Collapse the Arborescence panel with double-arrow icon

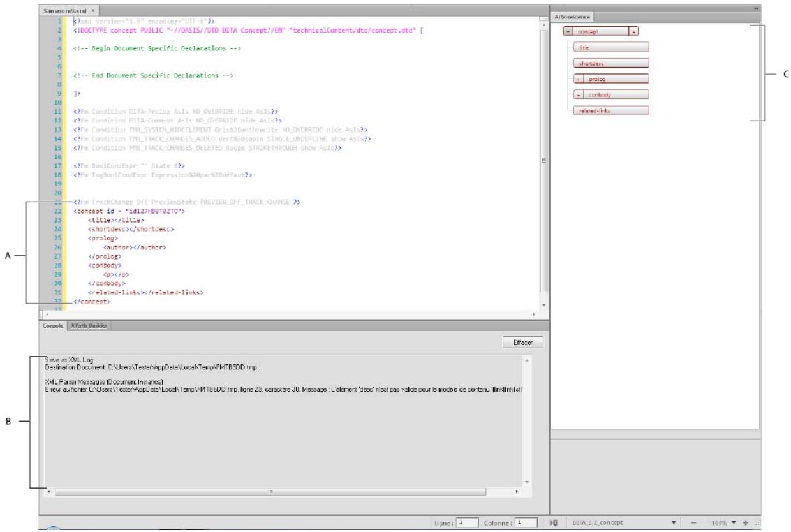(x=757, y=8)
